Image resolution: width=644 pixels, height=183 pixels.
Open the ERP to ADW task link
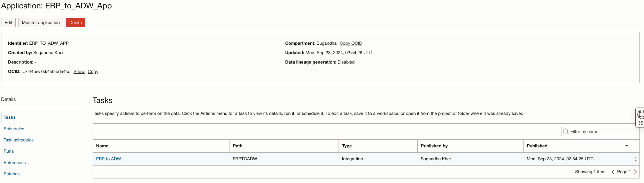coord(109,159)
